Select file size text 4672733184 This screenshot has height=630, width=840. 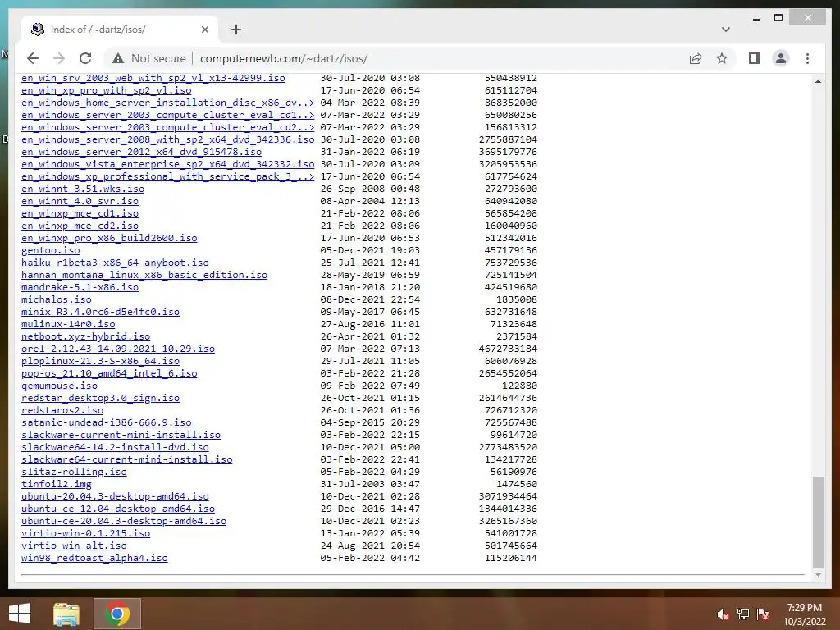pyautogui.click(x=508, y=349)
